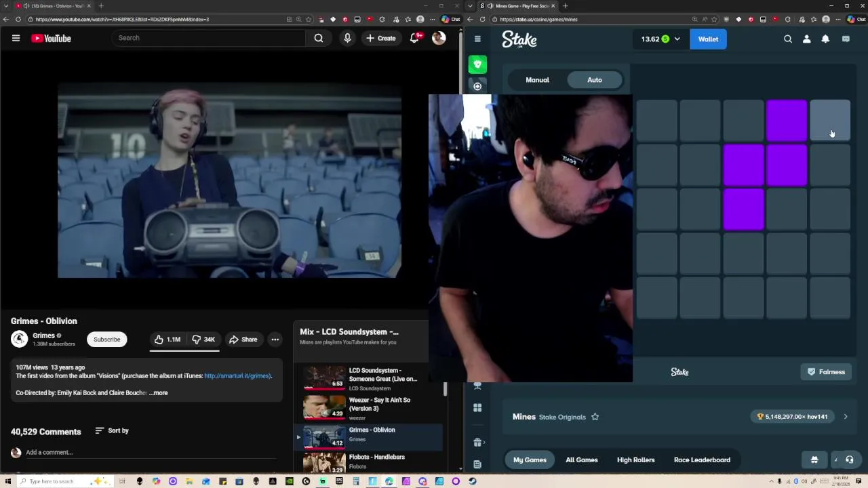Open the smarturl.it/grimes iTunes link

pos(237,376)
